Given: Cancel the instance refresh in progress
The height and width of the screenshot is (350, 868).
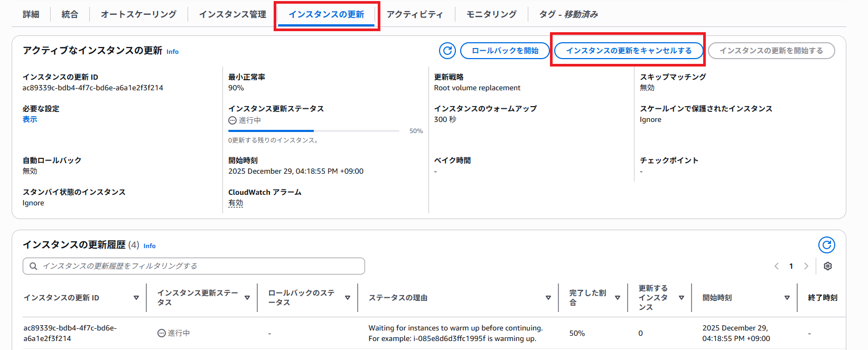Looking at the screenshot, I should point(629,51).
